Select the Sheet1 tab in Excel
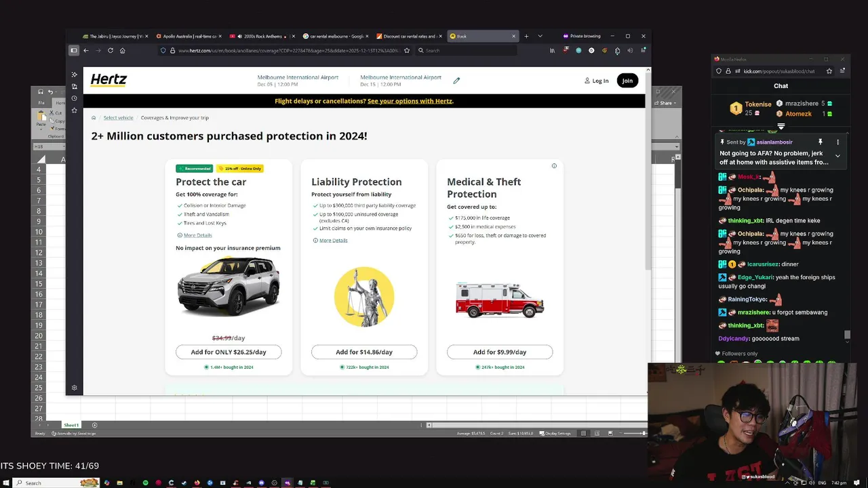This screenshot has height=488, width=868. (x=71, y=425)
